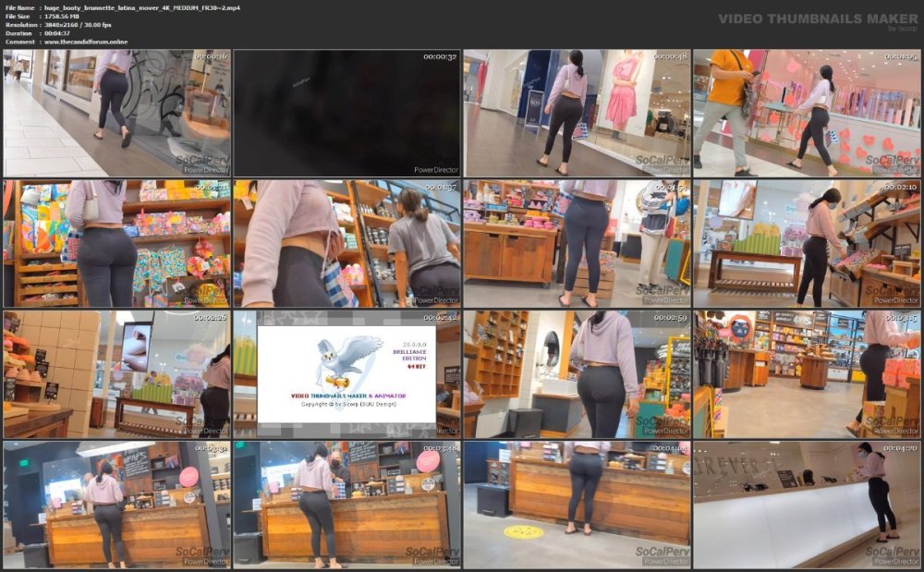Open the frame at 00:01:05
924x572 pixels.
click(x=807, y=113)
